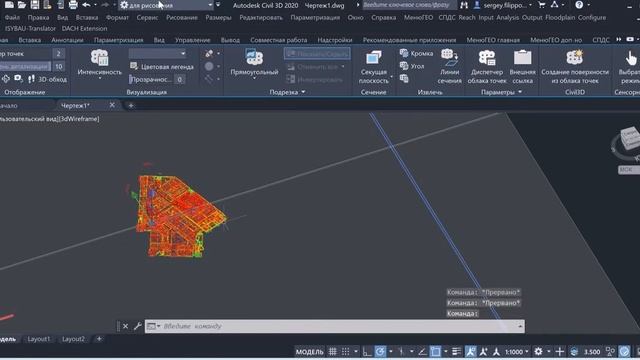Start 3D walk-through (3D-обход)
The image size is (640, 360).
pyautogui.click(x=47, y=79)
